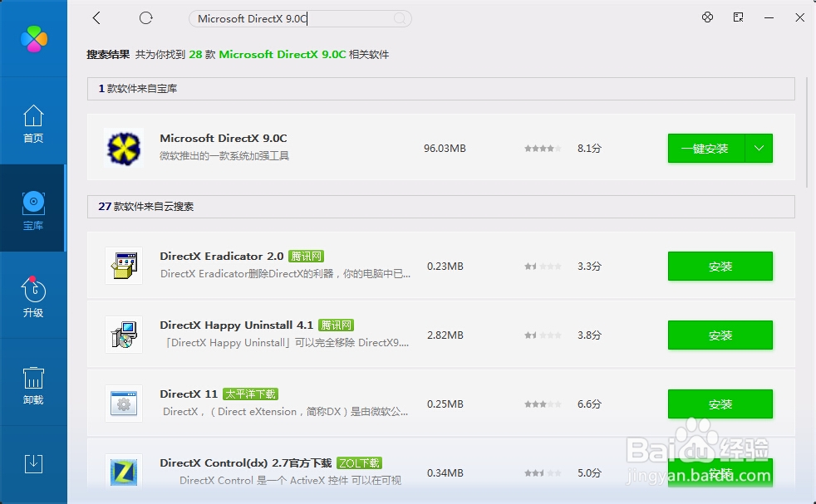
Task: Open the DirectX Happy Uninstall 4.1 title
Action: pos(236,325)
